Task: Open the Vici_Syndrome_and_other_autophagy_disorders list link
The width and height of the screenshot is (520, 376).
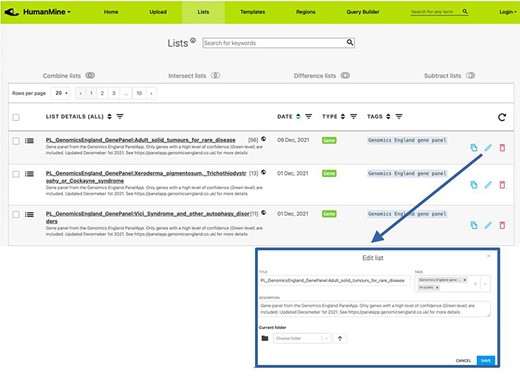Action: [x=148, y=217]
